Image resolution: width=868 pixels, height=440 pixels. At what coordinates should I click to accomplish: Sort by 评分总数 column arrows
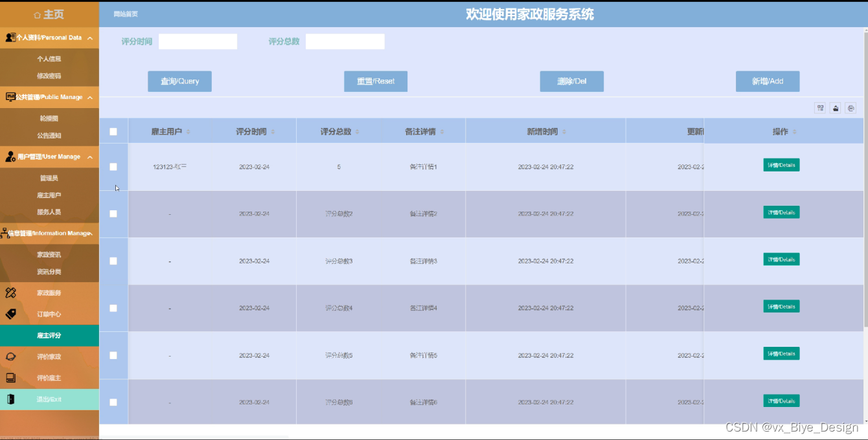point(358,131)
